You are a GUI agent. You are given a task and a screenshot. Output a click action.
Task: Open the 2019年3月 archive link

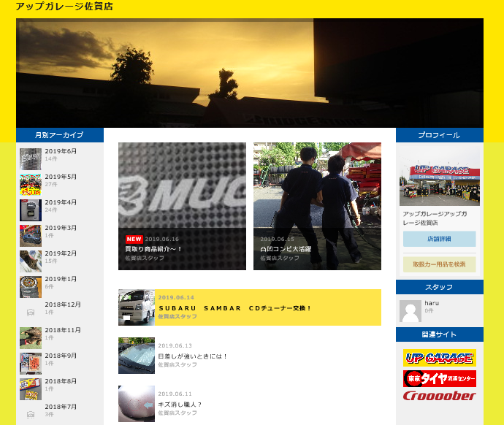61,228
